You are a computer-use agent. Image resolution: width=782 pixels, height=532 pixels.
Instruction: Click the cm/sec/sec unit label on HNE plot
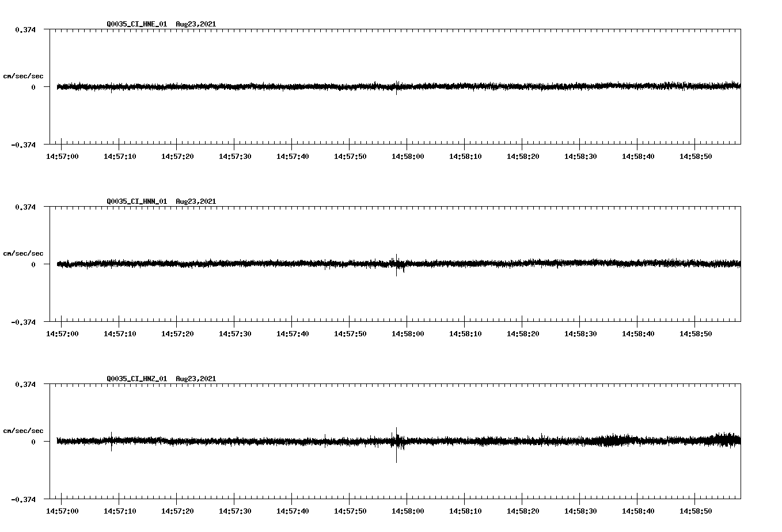pos(23,76)
